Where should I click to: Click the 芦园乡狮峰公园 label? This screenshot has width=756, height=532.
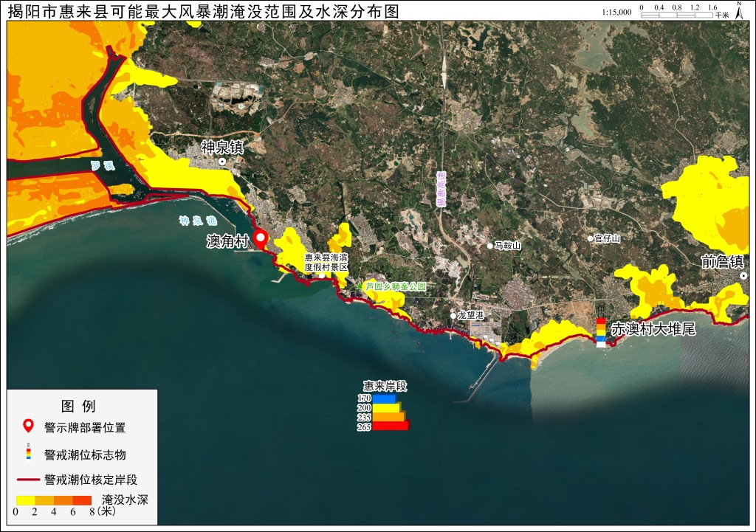click(x=396, y=286)
